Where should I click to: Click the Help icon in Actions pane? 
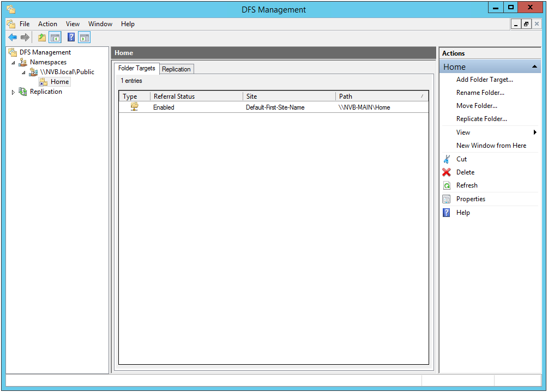click(x=447, y=213)
